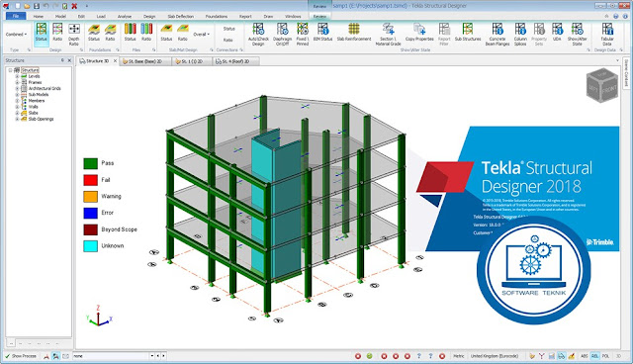Open Auto/Check Design review
The height and width of the screenshot is (364, 633).
point(258,34)
